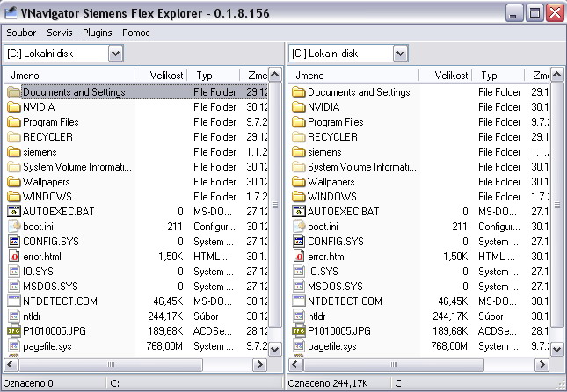Select ntldr file icon in right pane
The width and height of the screenshot is (567, 392).
[x=299, y=316]
